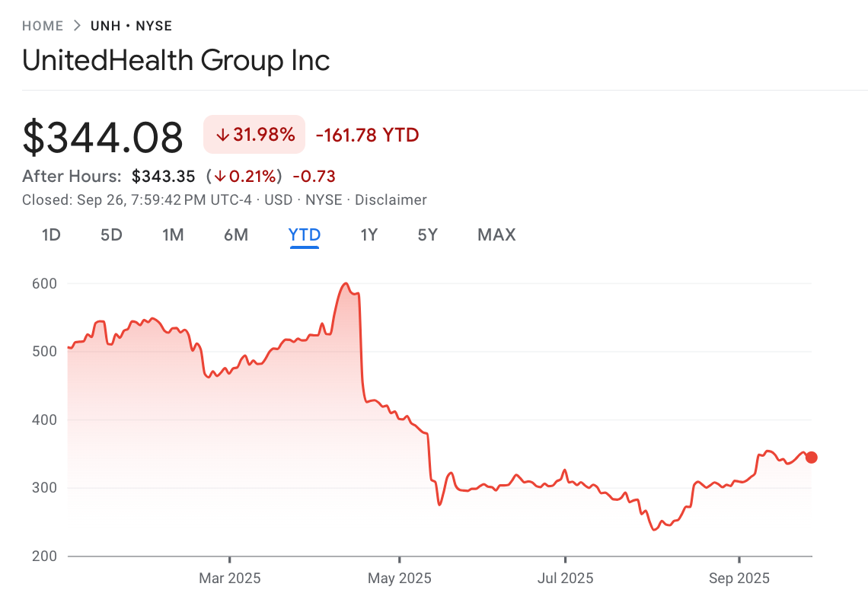Click the Sep 2025 axis label
Viewport: 868px width, 609px height.
click(739, 579)
